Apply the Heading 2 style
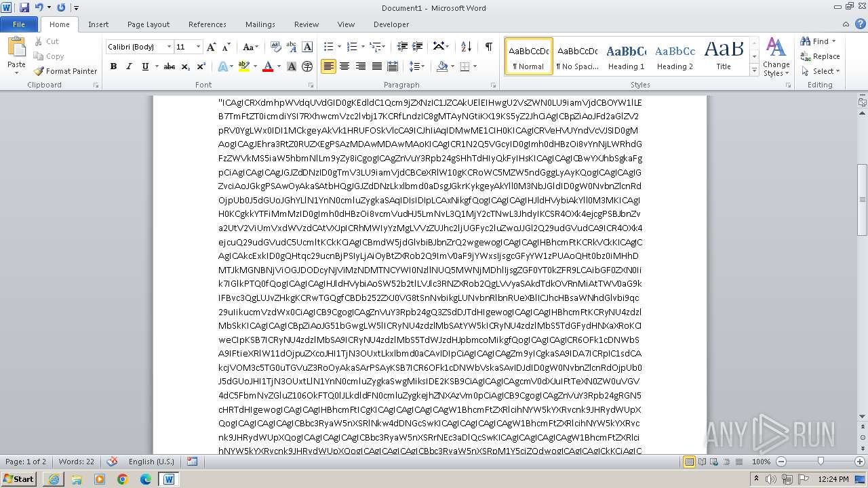Screen dimensions: 868x488 tap(675, 56)
